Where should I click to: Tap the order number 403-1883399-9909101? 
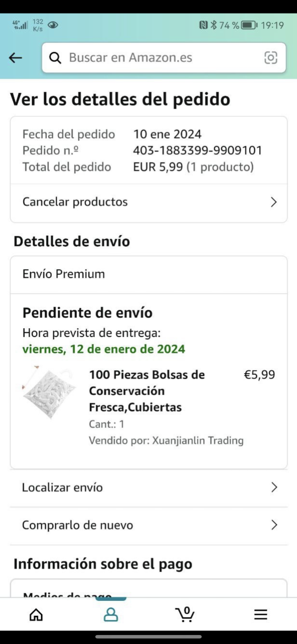pyautogui.click(x=198, y=150)
